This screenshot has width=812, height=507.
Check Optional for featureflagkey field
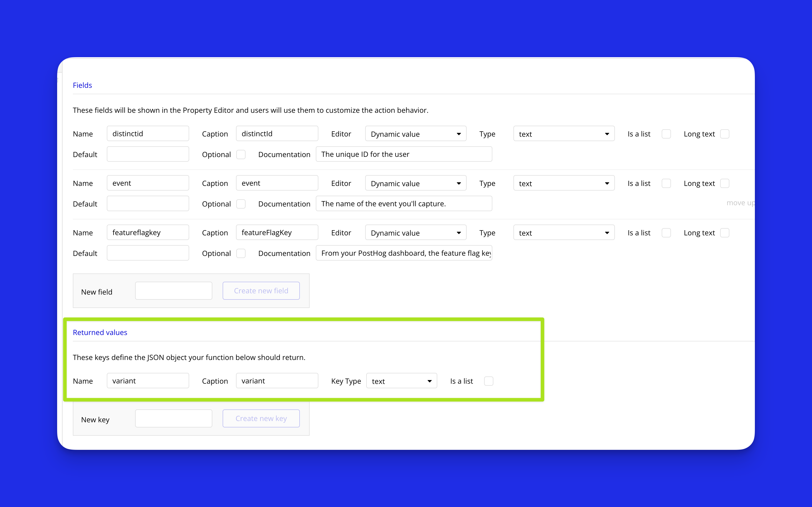click(241, 253)
